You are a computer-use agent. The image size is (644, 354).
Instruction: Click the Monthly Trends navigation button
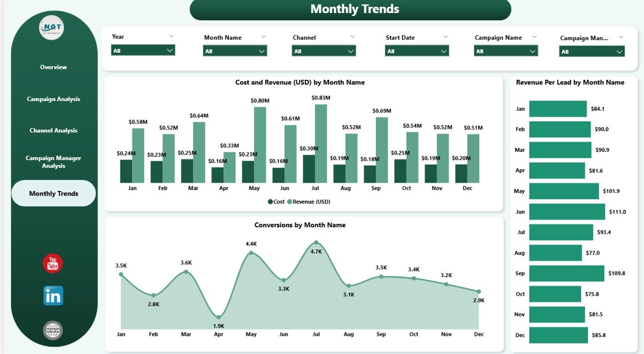point(53,193)
